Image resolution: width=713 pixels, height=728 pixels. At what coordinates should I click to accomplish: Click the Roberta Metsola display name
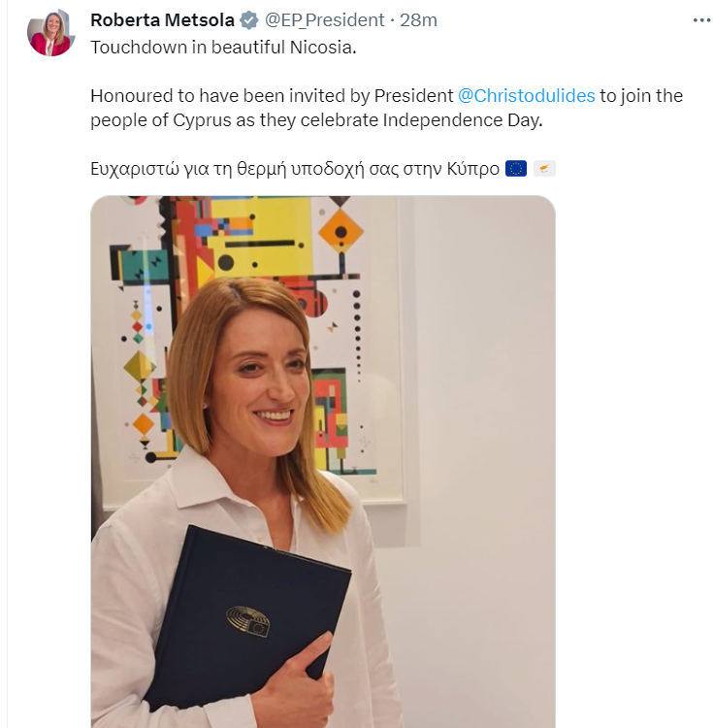click(x=162, y=20)
